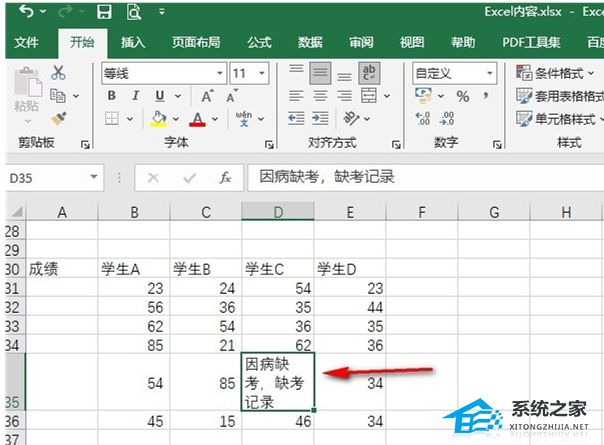The height and width of the screenshot is (445, 604).
Task: Click Comma Style icon
Action: click(x=486, y=96)
